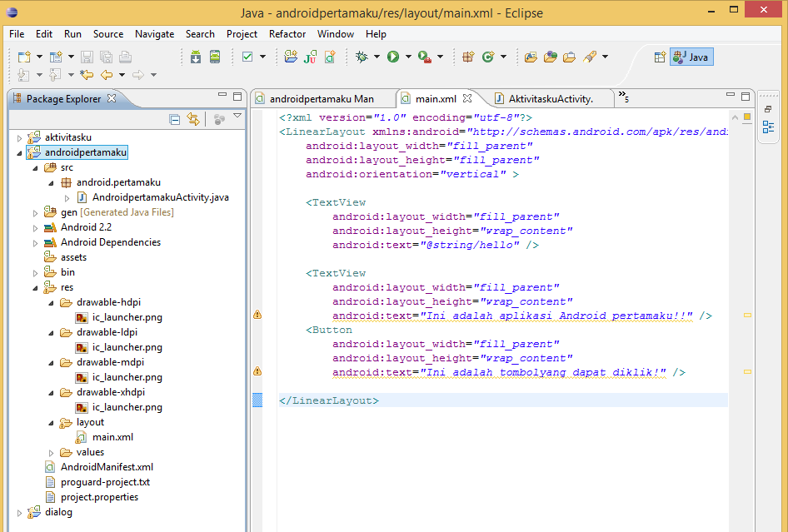Expand the Android 2.2 library
This screenshot has width=788, height=532.
tap(35, 228)
